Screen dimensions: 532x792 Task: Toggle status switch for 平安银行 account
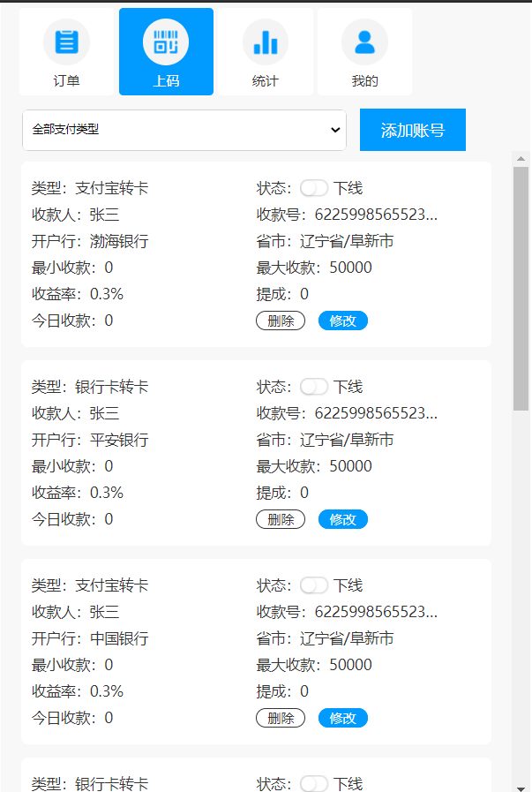[314, 387]
